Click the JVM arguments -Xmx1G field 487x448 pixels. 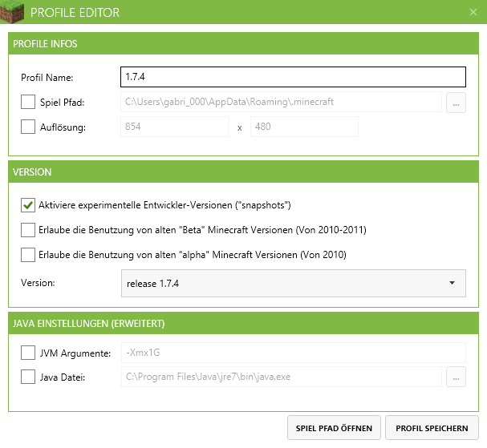pos(294,353)
